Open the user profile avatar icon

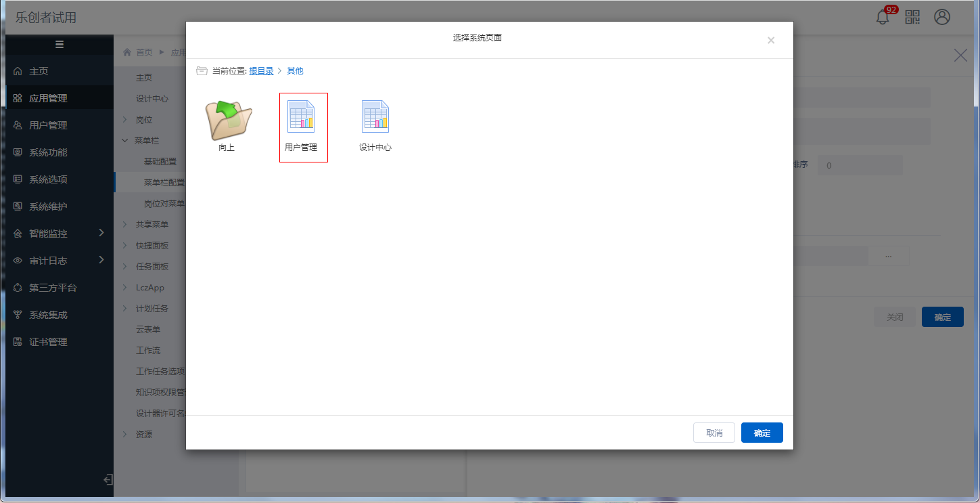(x=942, y=18)
